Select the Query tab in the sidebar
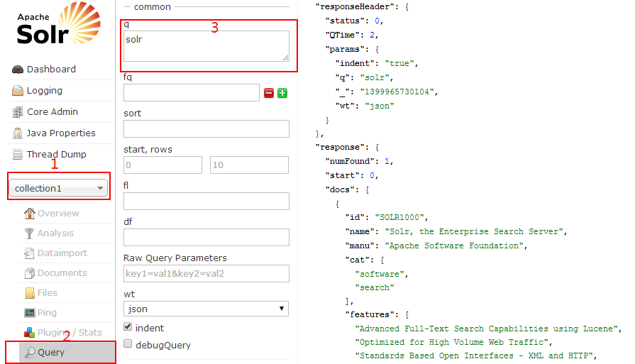The image size is (635, 364). coord(51,352)
